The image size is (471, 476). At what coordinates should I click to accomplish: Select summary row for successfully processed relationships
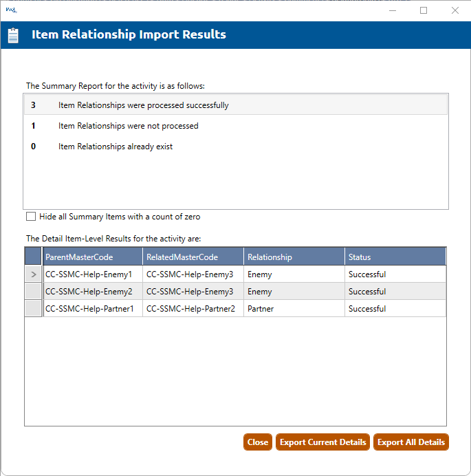click(x=235, y=105)
